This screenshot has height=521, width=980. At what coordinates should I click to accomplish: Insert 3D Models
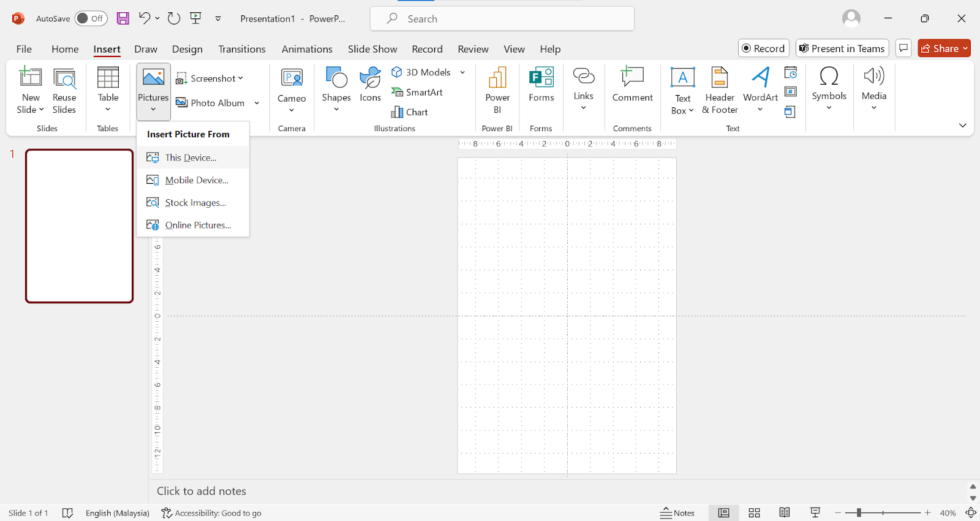click(x=421, y=72)
